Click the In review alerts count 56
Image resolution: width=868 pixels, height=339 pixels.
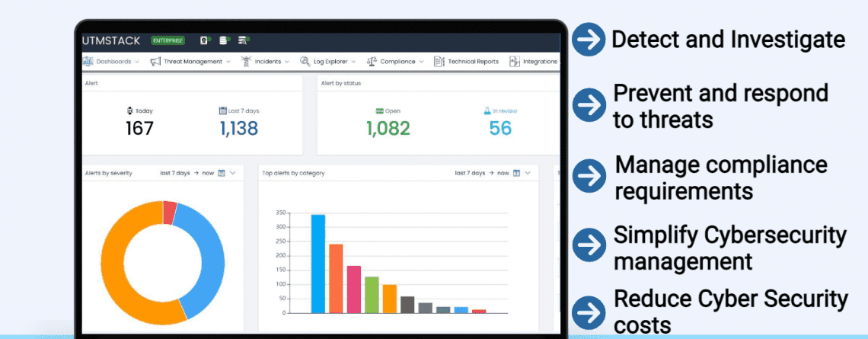coord(500,129)
